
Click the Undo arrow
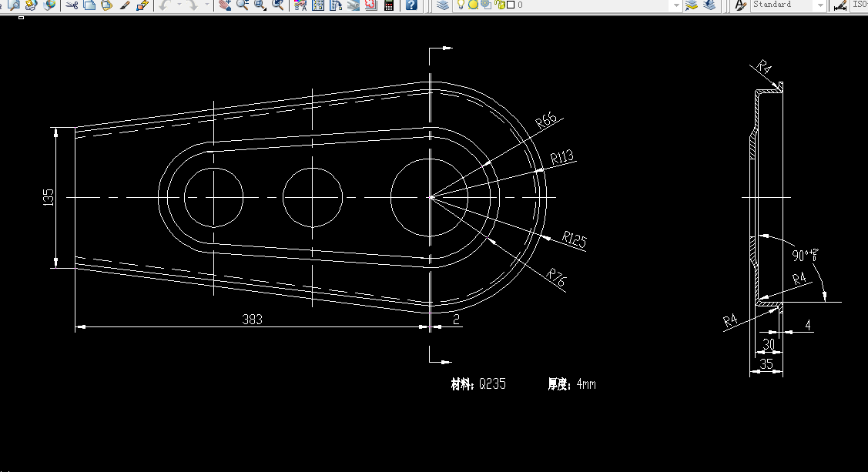(x=165, y=5)
